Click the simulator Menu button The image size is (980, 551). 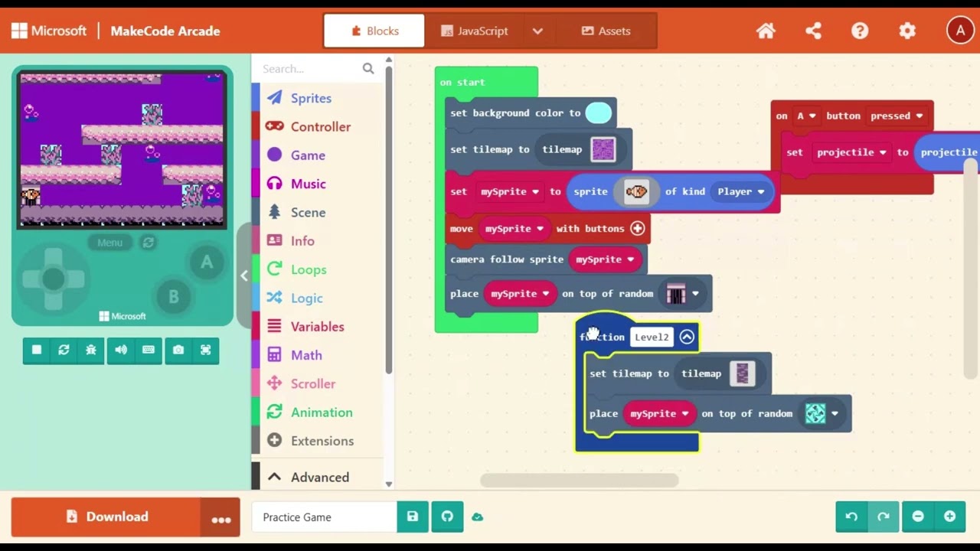[109, 243]
